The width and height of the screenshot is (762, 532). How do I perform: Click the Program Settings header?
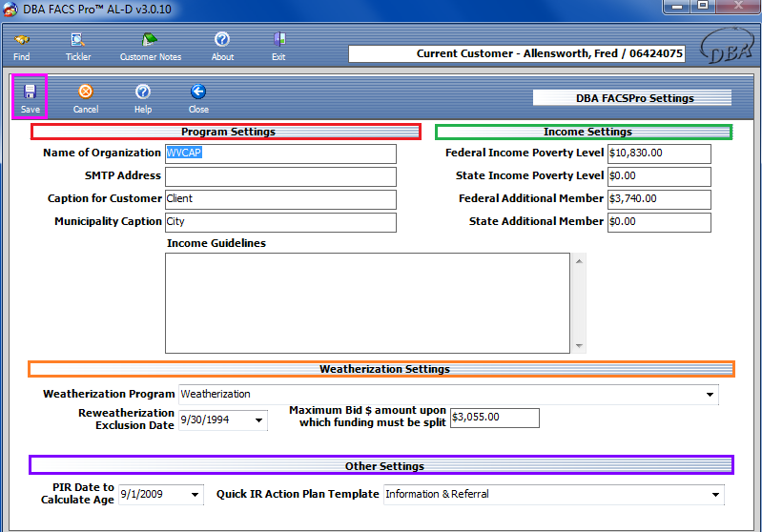click(226, 132)
